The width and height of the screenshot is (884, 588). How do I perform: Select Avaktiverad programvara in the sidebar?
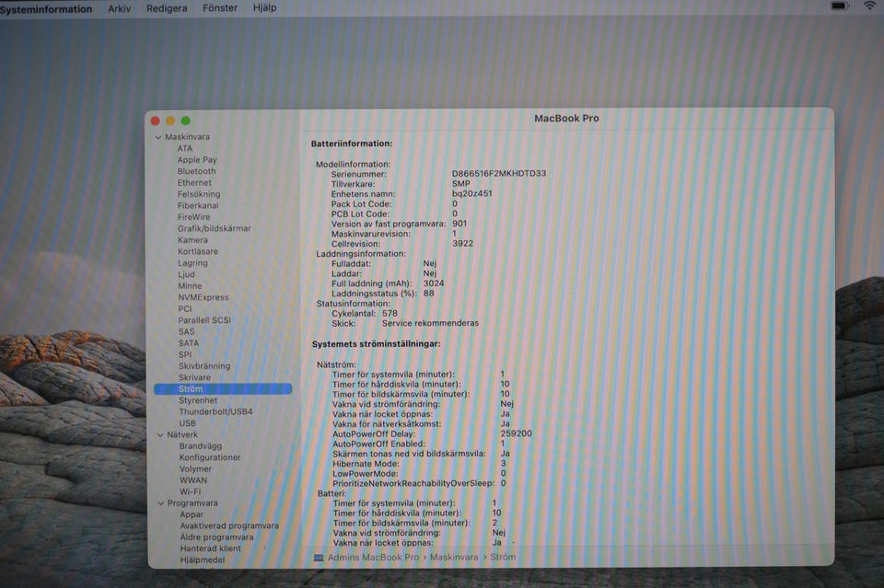pyautogui.click(x=229, y=526)
